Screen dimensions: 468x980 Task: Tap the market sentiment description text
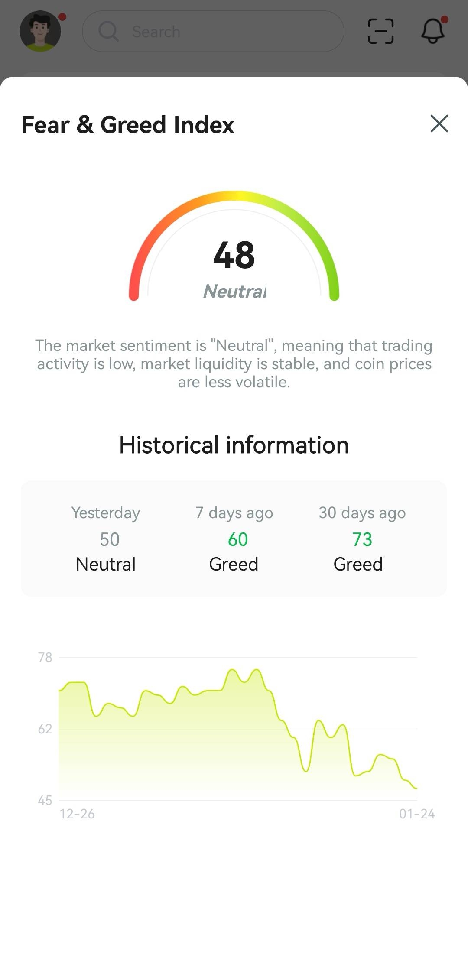[234, 363]
